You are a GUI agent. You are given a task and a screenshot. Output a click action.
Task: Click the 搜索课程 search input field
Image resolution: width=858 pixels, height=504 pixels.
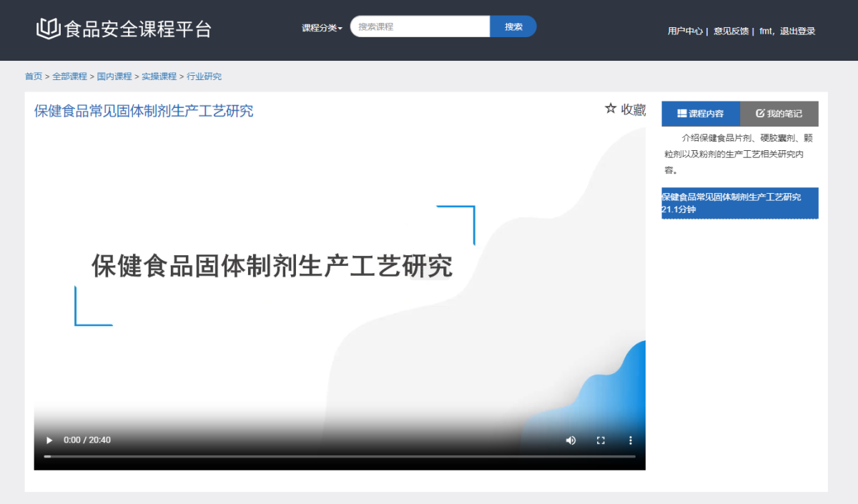420,26
